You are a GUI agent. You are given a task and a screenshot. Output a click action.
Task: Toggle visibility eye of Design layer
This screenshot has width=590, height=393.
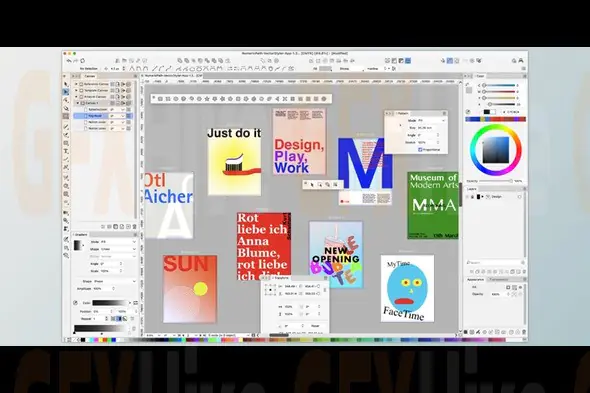pos(468,196)
